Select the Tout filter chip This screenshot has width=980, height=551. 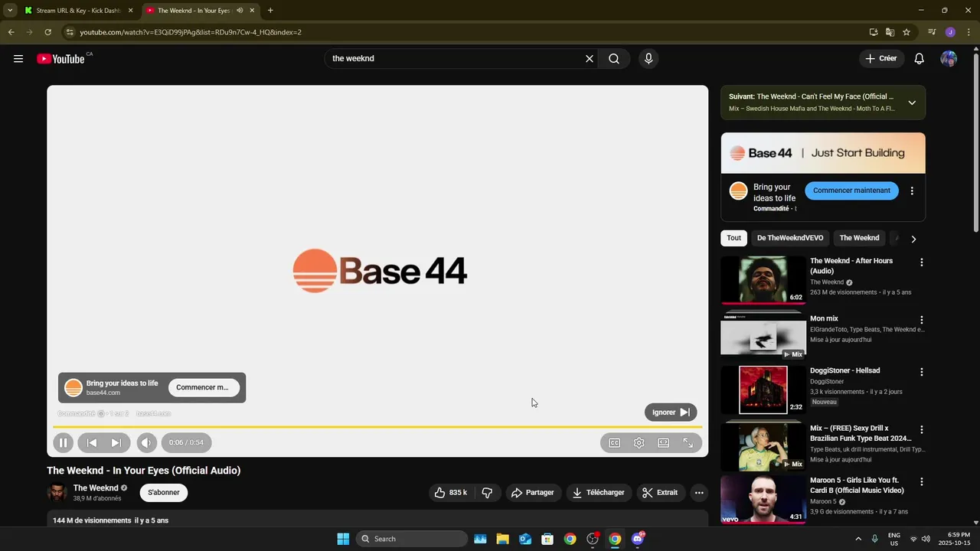733,238
